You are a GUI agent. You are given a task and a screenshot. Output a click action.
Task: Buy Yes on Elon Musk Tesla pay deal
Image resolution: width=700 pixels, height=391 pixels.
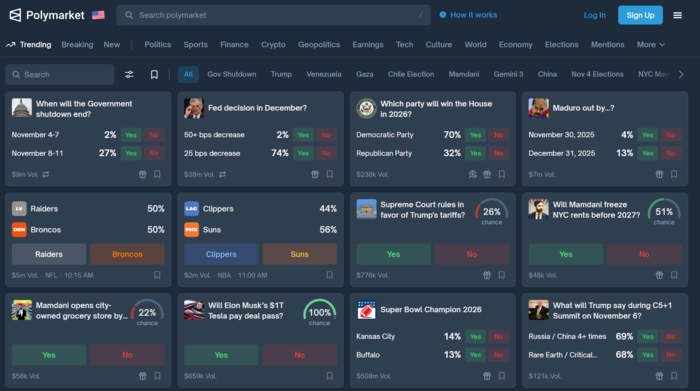click(221, 355)
